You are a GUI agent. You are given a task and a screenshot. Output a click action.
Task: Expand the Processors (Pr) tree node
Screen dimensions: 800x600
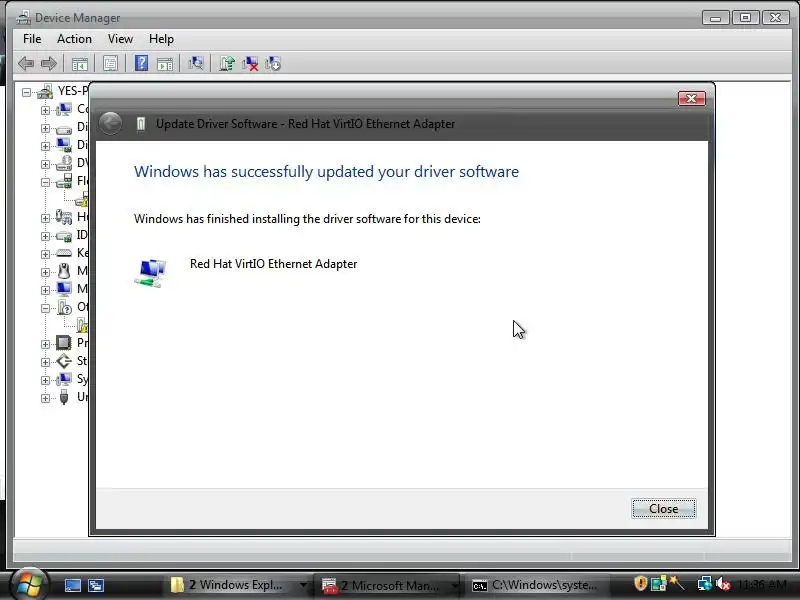45,344
